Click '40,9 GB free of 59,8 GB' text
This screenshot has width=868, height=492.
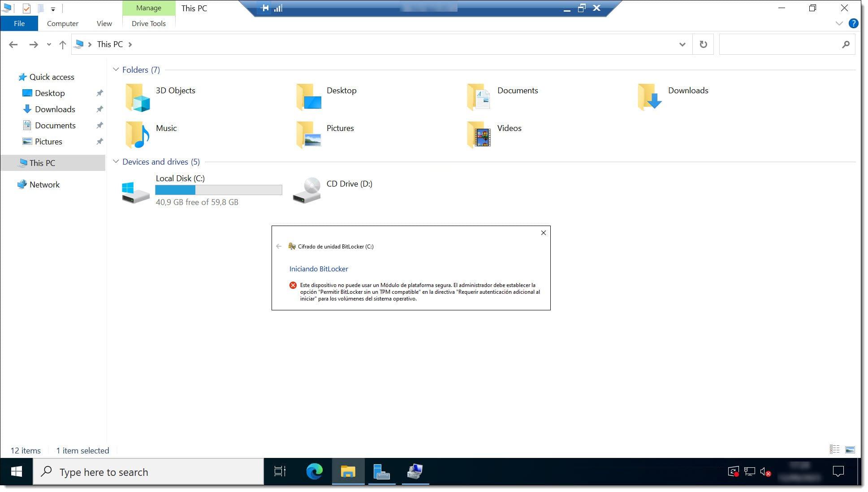click(197, 202)
